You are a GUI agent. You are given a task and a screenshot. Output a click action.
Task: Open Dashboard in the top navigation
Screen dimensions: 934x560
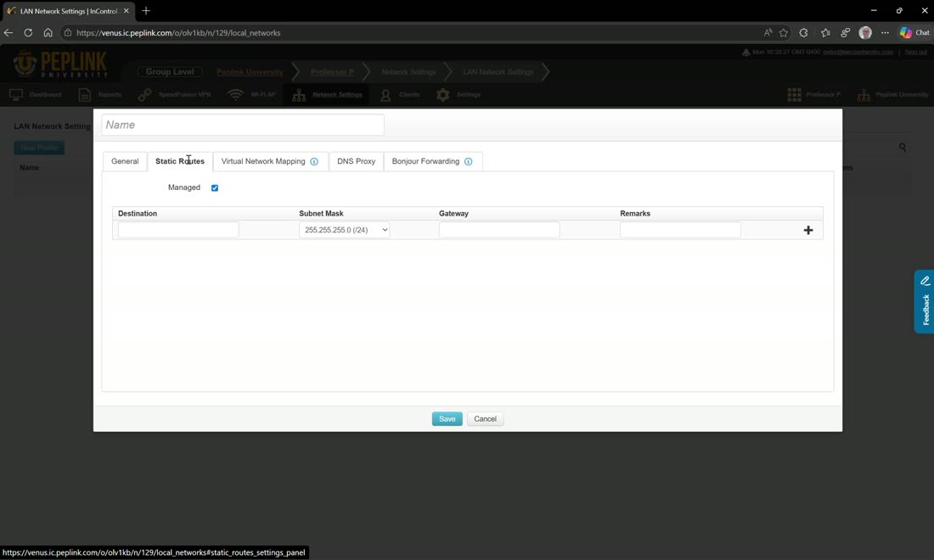[x=36, y=95]
